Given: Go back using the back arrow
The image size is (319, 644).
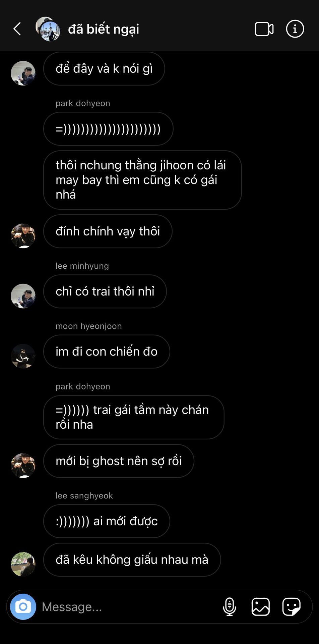Looking at the screenshot, I should 17,29.
